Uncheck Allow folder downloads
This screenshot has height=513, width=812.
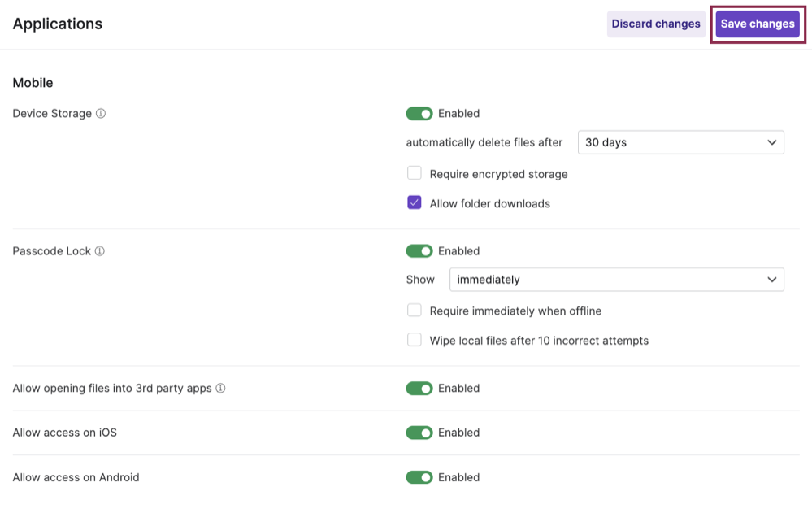point(415,202)
